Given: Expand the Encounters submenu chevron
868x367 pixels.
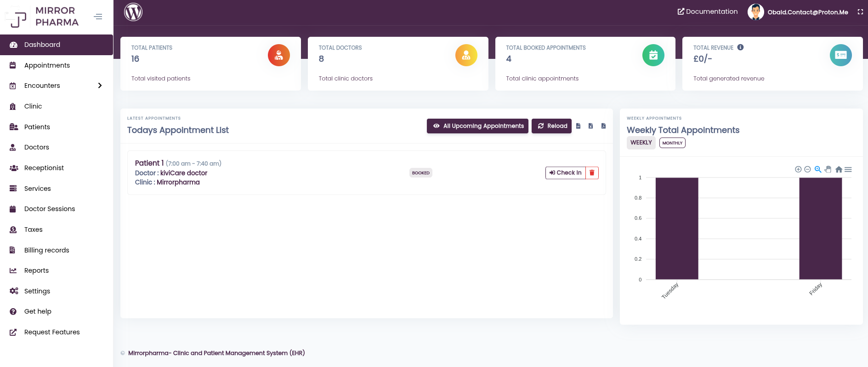Looking at the screenshot, I should (x=100, y=86).
